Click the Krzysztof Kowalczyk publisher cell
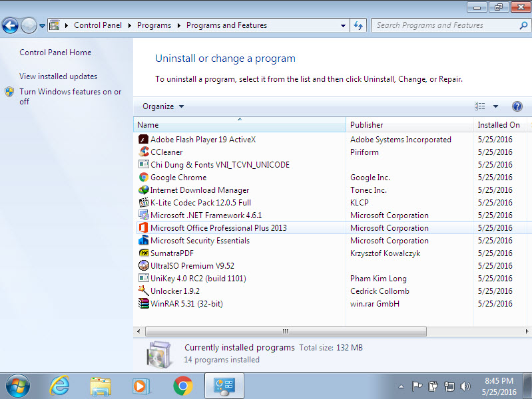The height and width of the screenshot is (399, 532). 385,253
